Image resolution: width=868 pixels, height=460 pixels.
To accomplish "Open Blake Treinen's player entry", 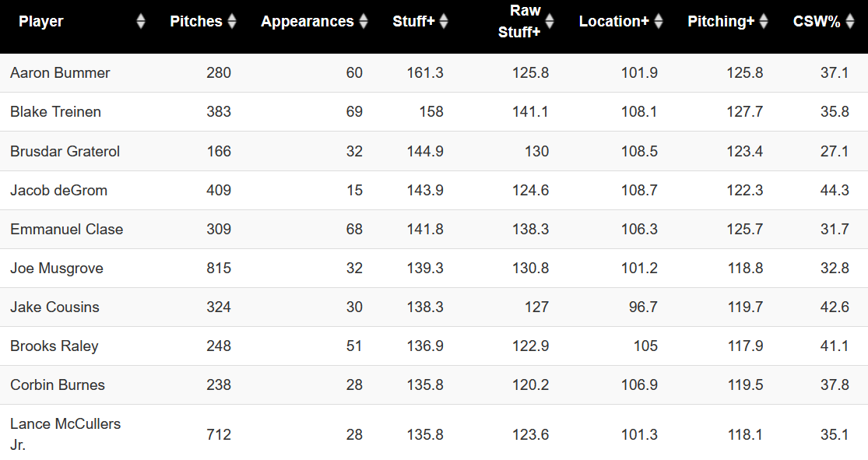I will 55,112.
